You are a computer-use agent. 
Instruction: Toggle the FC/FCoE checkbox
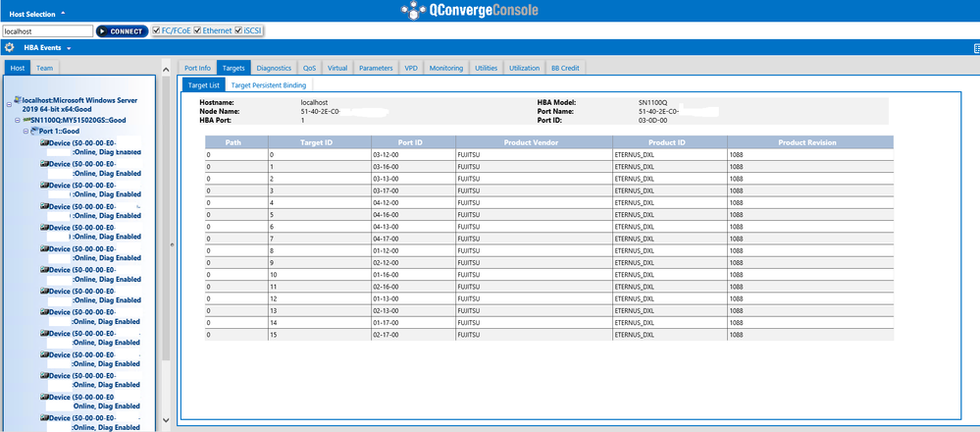[156, 30]
